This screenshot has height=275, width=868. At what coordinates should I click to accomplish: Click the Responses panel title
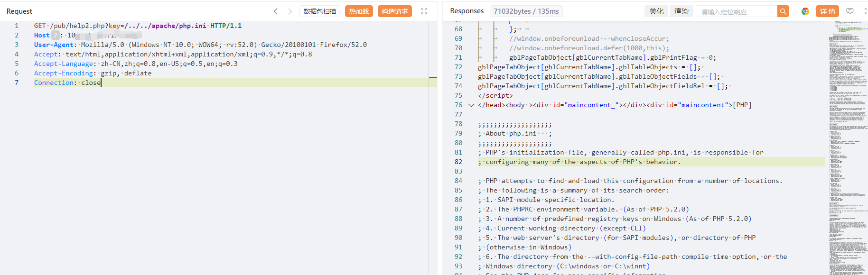pyautogui.click(x=467, y=11)
